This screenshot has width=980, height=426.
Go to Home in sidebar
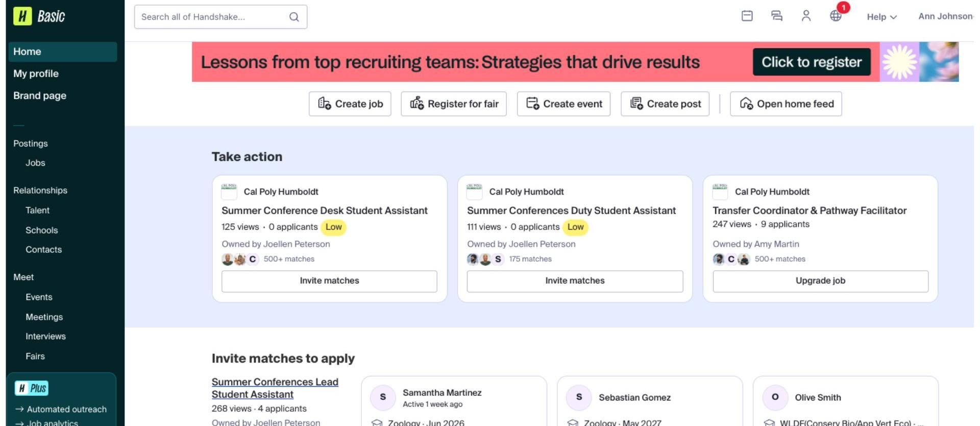[63, 52]
